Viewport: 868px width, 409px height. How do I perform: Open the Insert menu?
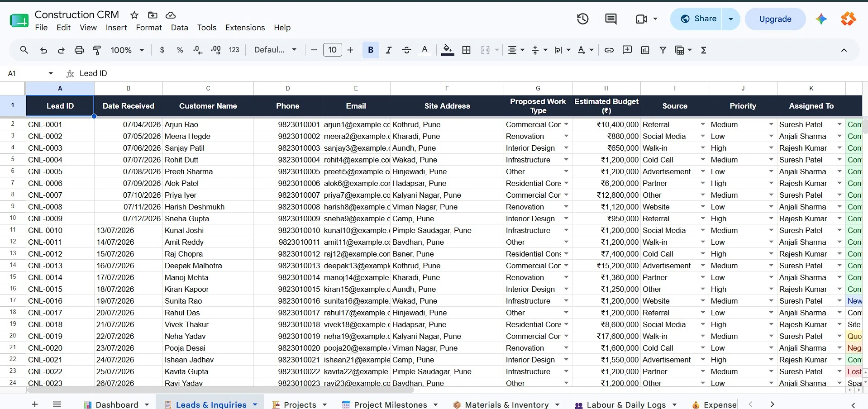coord(116,28)
